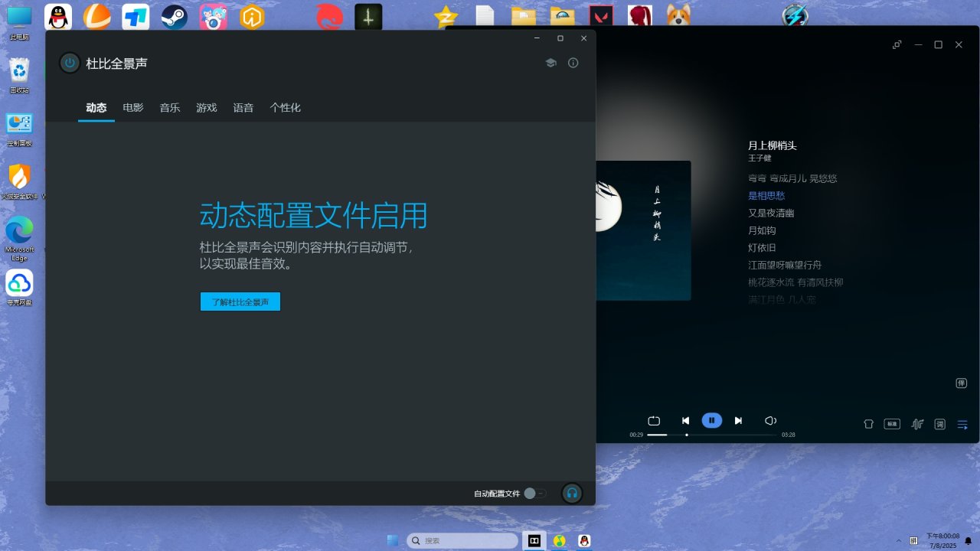Click the 拼 input method indicator

(914, 541)
